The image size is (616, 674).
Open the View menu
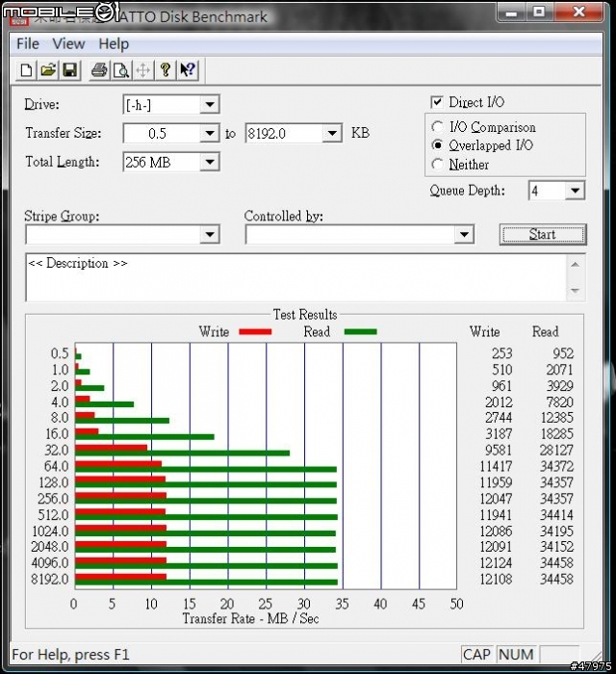68,44
